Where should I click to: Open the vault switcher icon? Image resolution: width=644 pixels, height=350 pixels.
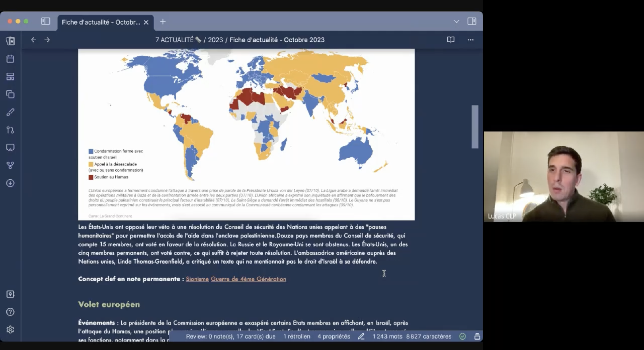(10, 294)
